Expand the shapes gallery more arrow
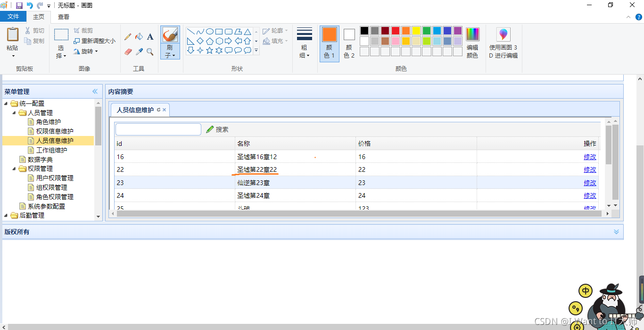 click(256, 50)
